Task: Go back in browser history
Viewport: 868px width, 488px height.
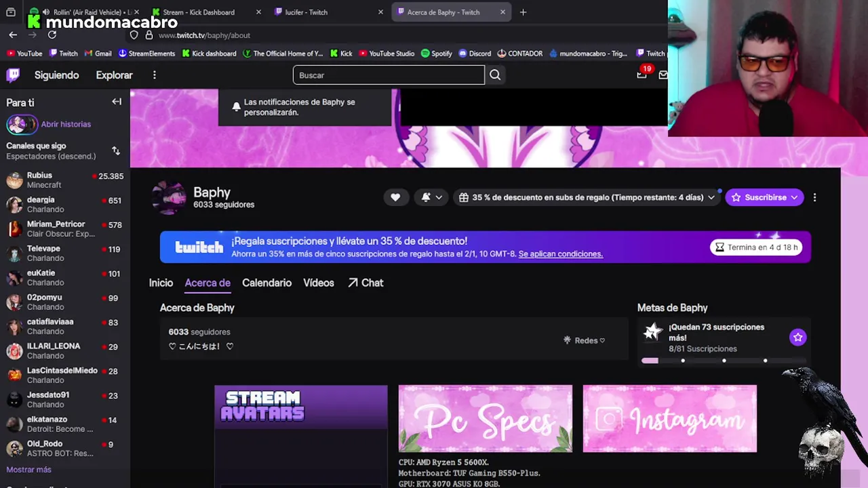Action: (x=13, y=35)
